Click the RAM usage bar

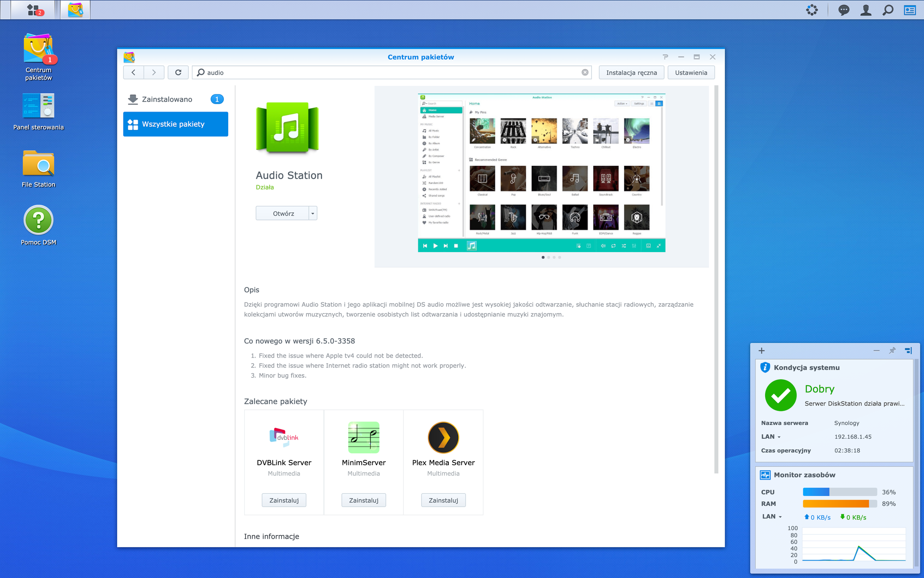(x=840, y=503)
